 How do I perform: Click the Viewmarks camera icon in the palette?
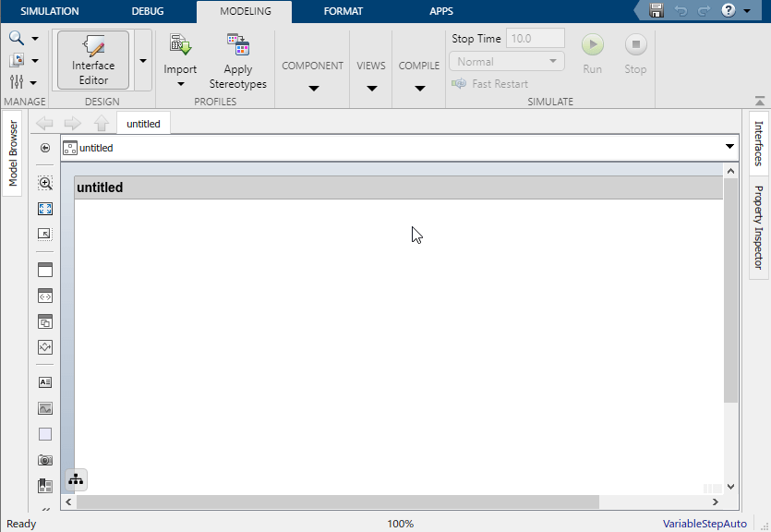[x=44, y=459]
